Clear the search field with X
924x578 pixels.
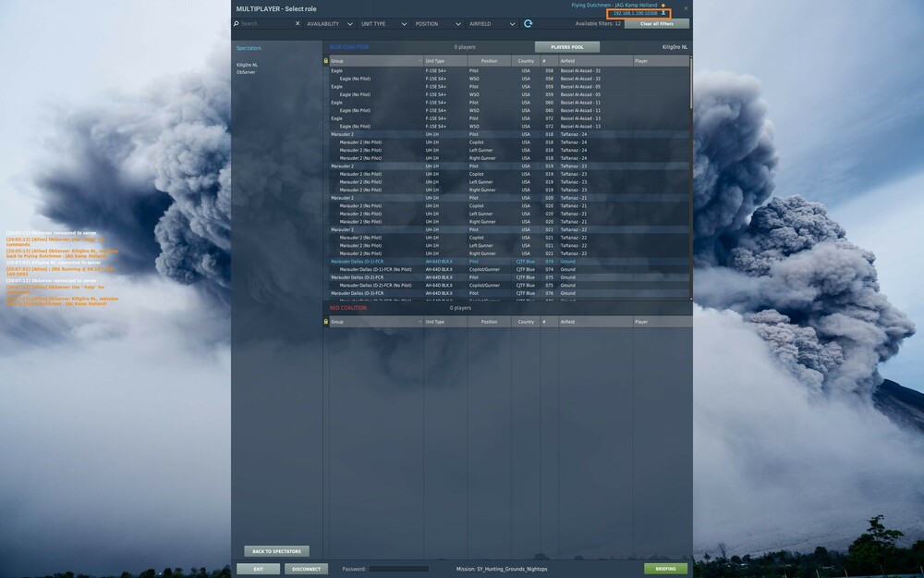298,24
